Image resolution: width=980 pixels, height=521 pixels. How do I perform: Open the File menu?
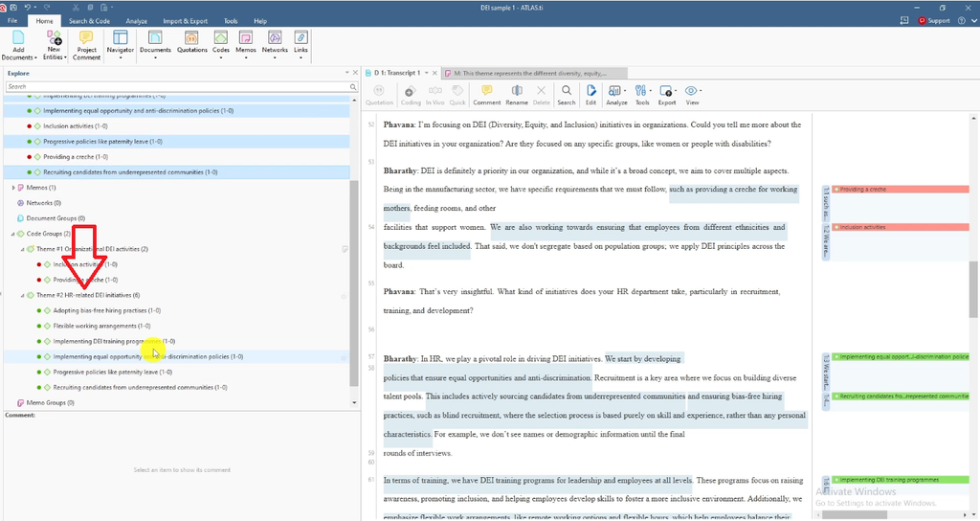[x=12, y=21]
